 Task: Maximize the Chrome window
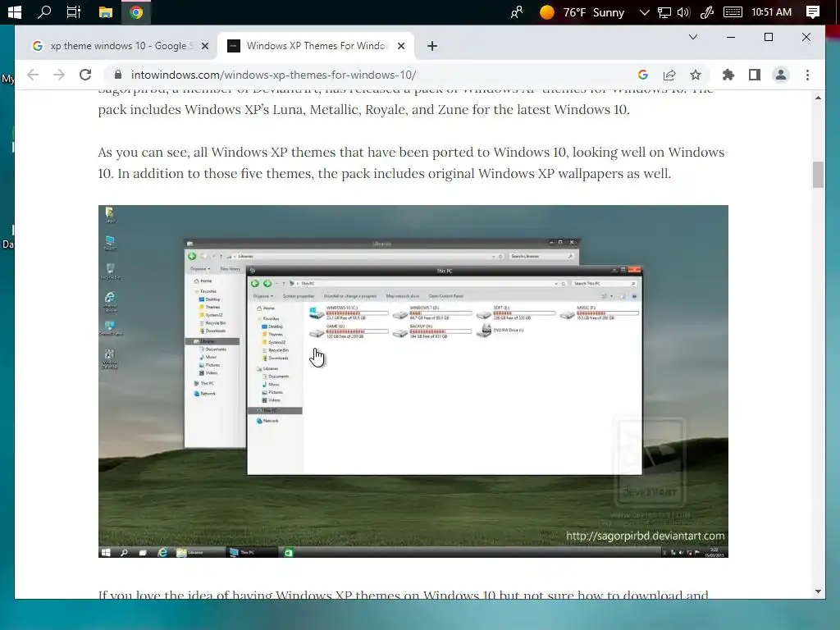tap(768, 37)
